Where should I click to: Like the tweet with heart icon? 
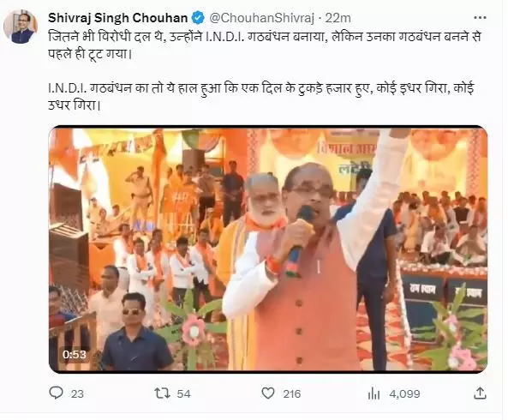(268, 393)
